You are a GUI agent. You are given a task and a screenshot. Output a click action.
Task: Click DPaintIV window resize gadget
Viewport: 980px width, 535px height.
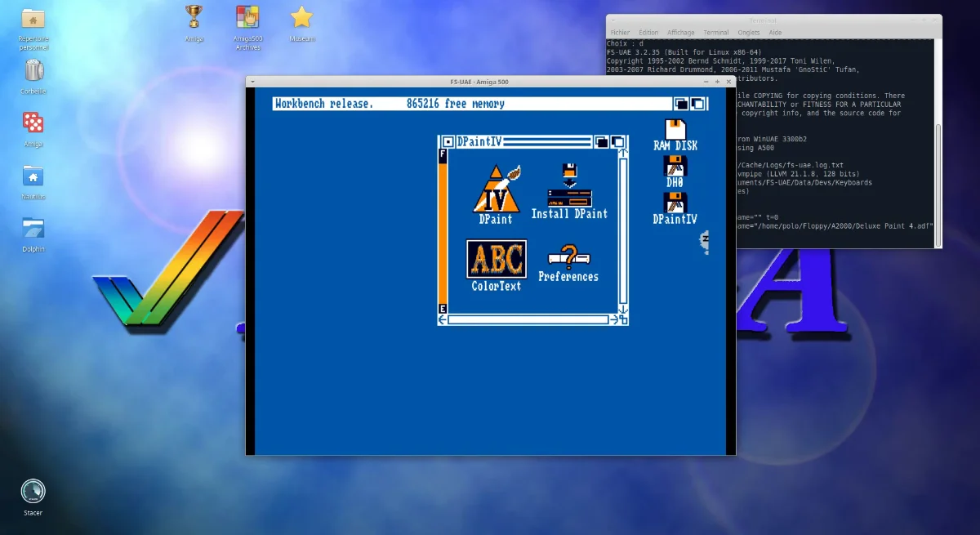click(x=623, y=319)
